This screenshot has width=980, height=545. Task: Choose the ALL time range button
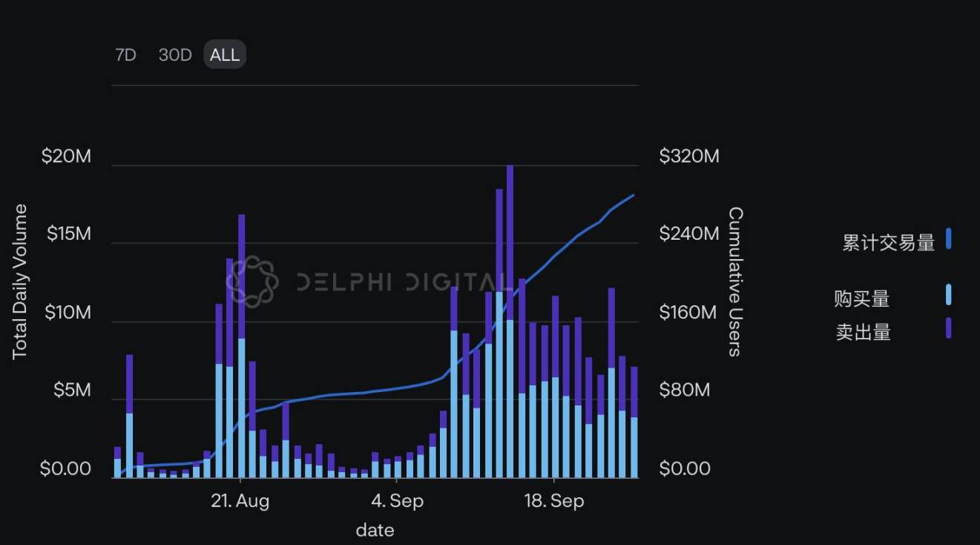[225, 55]
